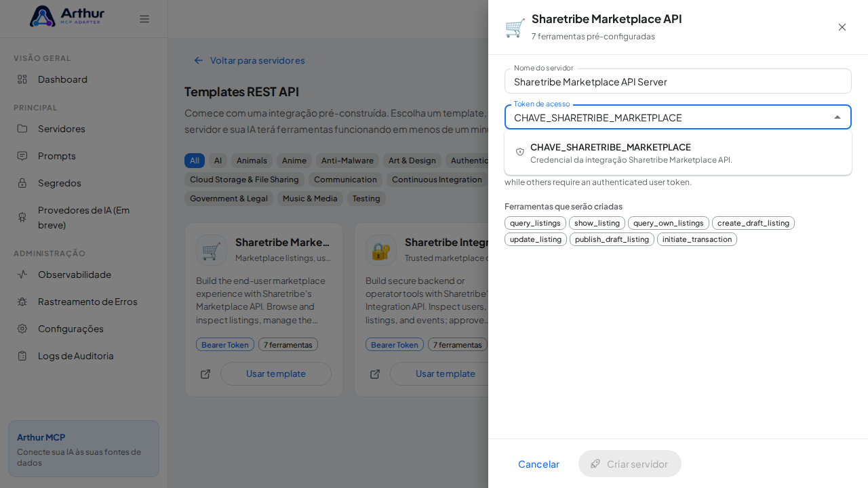Click the back arrow beside Voltar para servidores
The height and width of the screenshot is (488, 868).
pyautogui.click(x=199, y=60)
